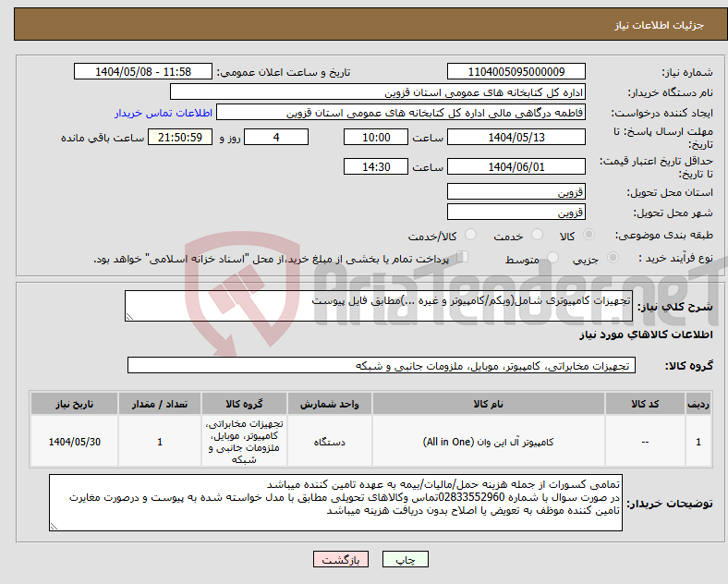
Task: Click the buyer notes textarea
Action: [335, 503]
